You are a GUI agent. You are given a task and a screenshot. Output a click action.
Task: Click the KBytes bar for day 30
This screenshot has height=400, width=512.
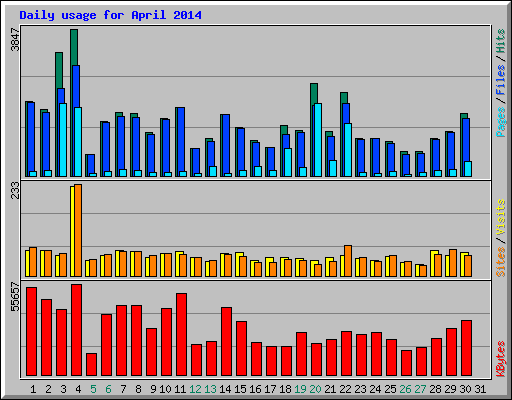tap(466, 348)
